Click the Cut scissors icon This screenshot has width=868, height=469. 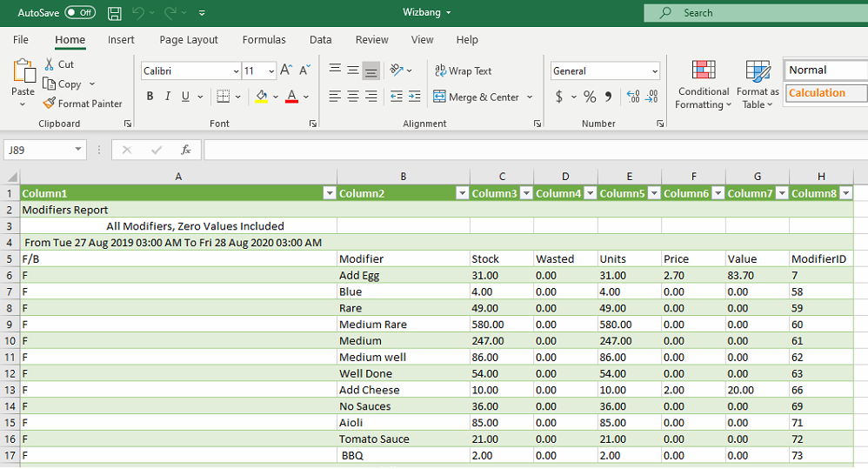50,64
